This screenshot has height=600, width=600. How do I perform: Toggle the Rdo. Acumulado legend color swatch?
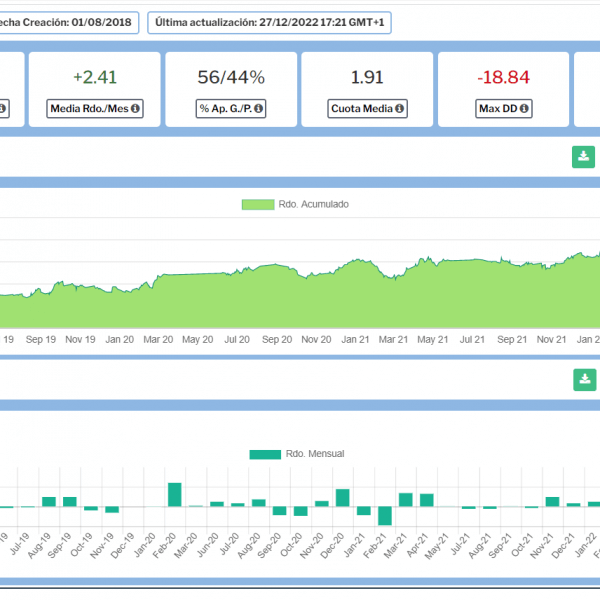(x=258, y=204)
